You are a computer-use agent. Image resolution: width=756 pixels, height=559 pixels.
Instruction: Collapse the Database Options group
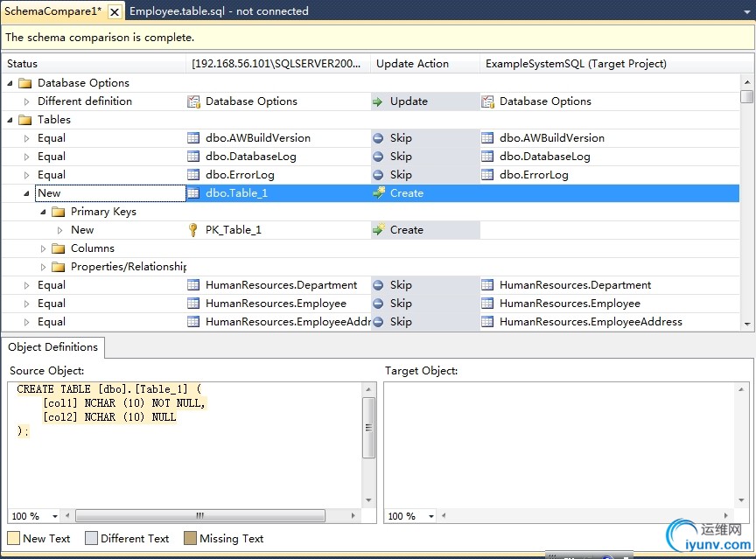point(10,83)
